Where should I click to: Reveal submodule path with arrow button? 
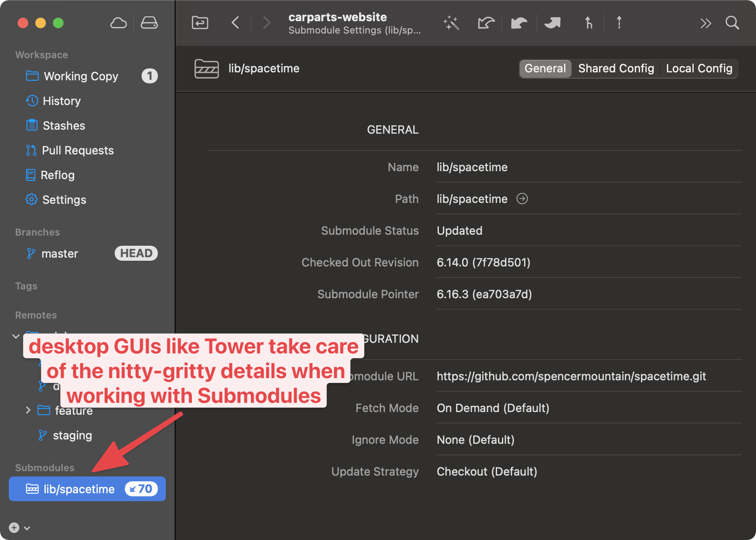522,199
